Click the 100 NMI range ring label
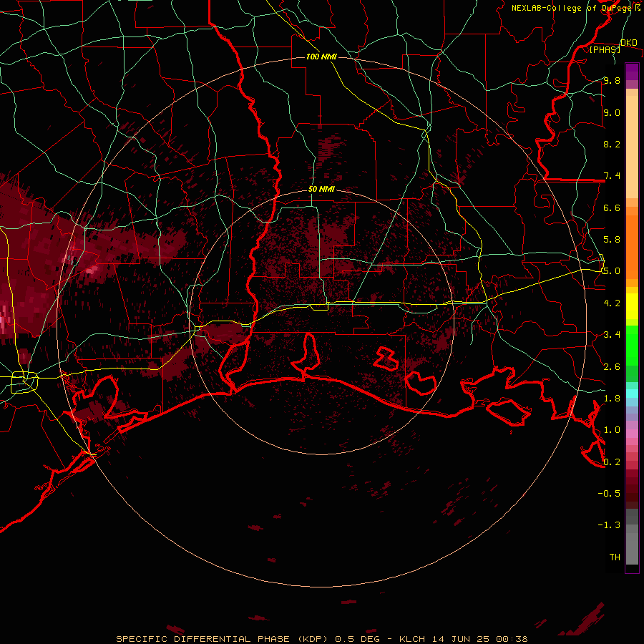Image resolution: width=644 pixels, height=644 pixels. [321, 57]
